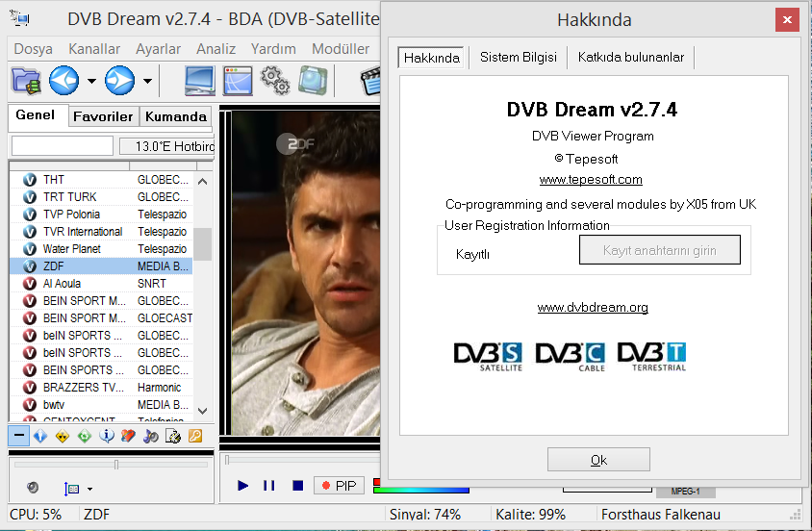The height and width of the screenshot is (531, 812).
Task: Open dropdown arrow next to next channel button
Action: (147, 81)
